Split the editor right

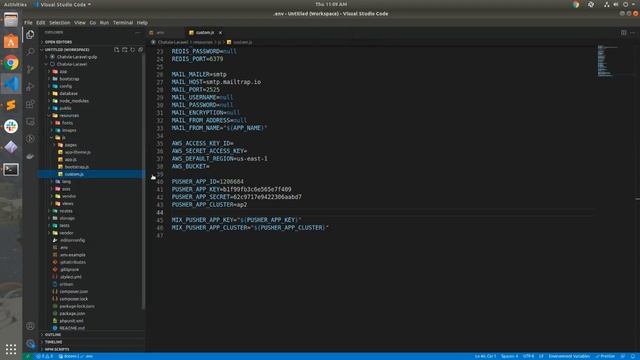click(624, 33)
